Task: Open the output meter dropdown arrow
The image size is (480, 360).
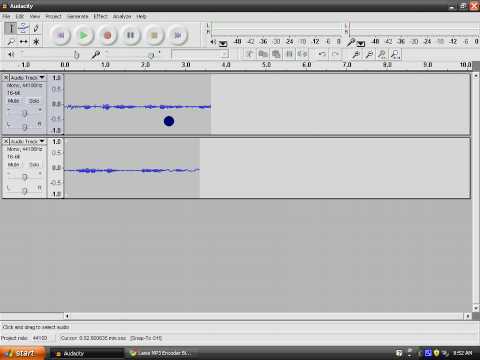Action: click(x=223, y=43)
